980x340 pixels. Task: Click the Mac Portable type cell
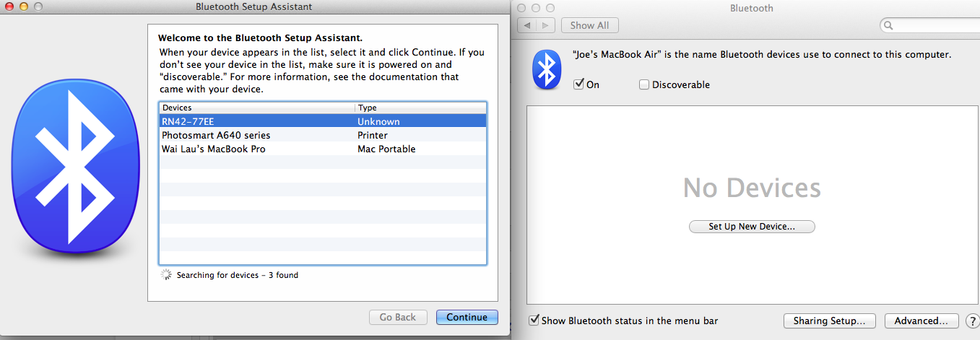click(x=386, y=149)
